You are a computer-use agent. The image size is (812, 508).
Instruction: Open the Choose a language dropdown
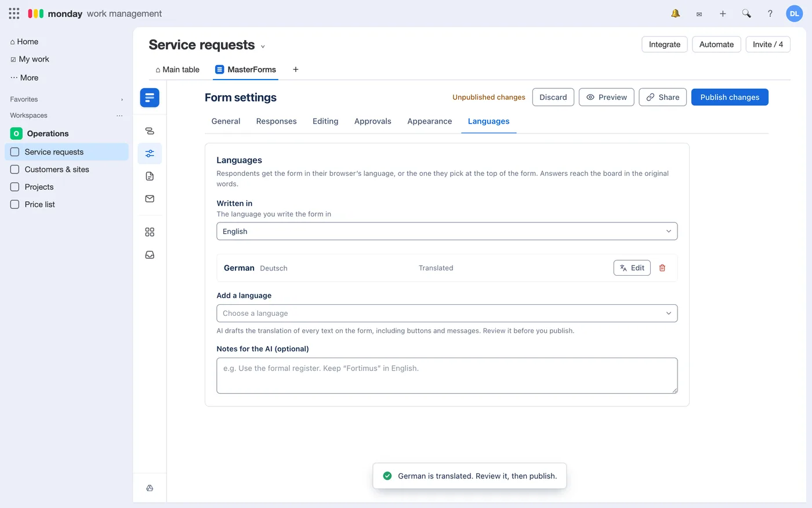(447, 314)
